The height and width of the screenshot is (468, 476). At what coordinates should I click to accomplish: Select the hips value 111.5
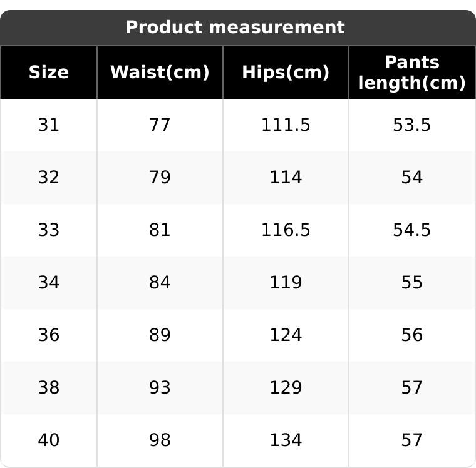click(x=286, y=125)
